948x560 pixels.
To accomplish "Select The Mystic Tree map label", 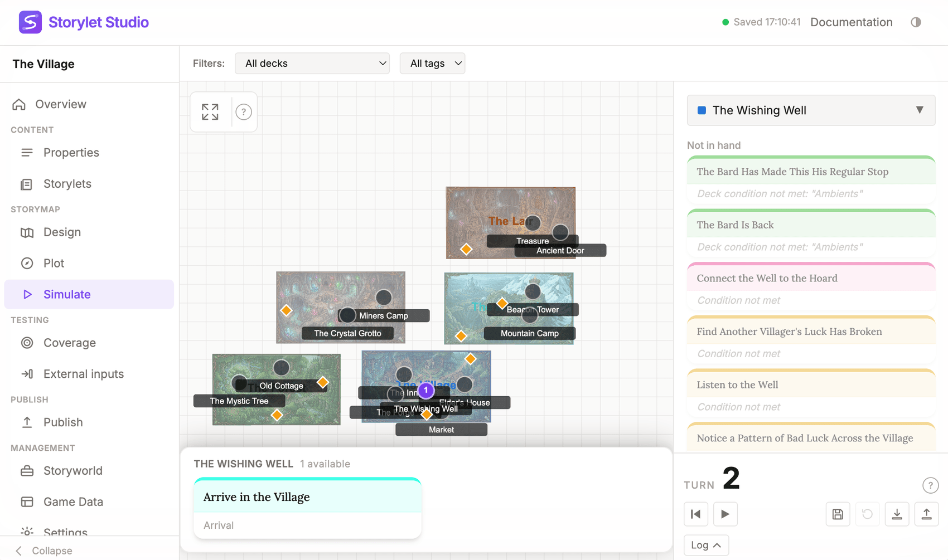I will click(x=239, y=401).
